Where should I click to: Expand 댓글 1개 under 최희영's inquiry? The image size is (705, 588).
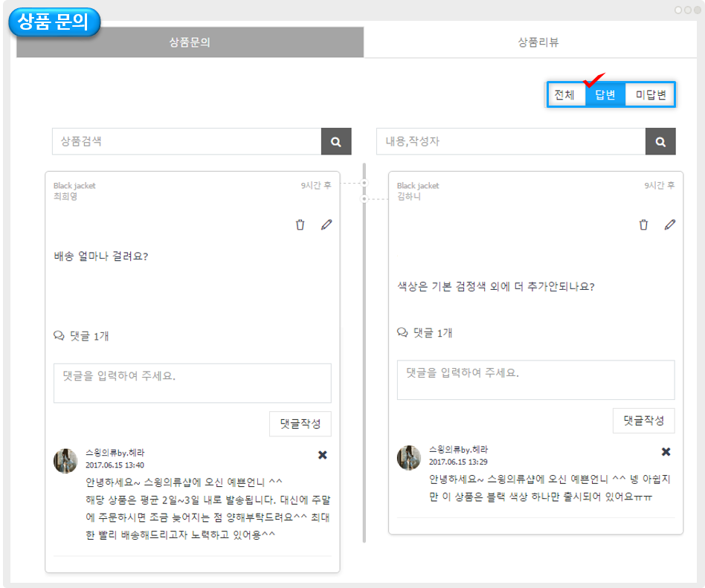tap(82, 336)
